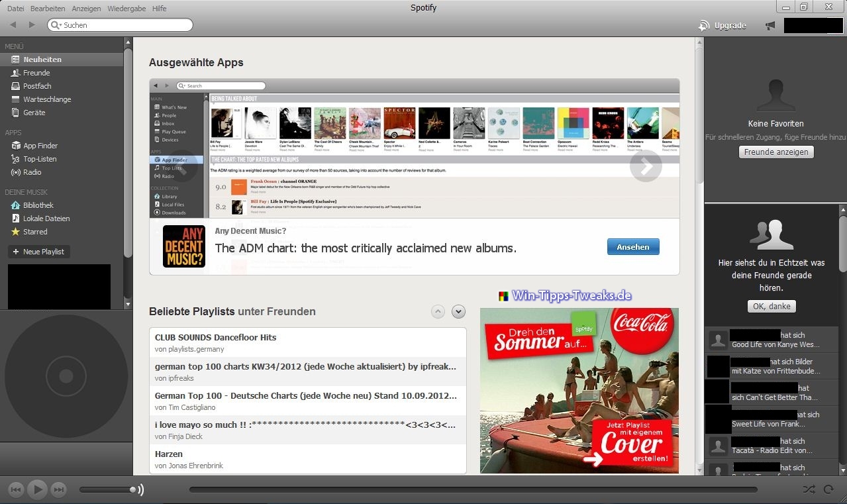This screenshot has width=847, height=504.
Task: Open 'Sweet Life von Frank...' feed entry
Action: tap(772, 419)
